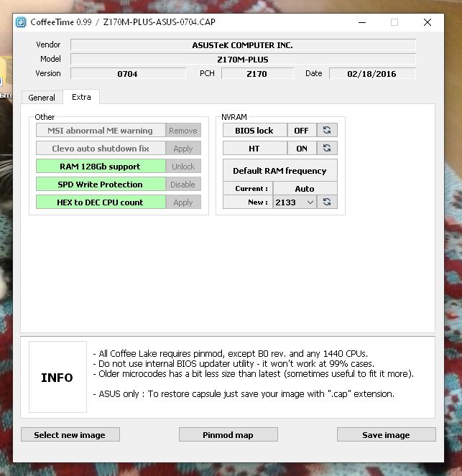Click the PCH field Z170
This screenshot has width=462, height=476.
tap(257, 74)
